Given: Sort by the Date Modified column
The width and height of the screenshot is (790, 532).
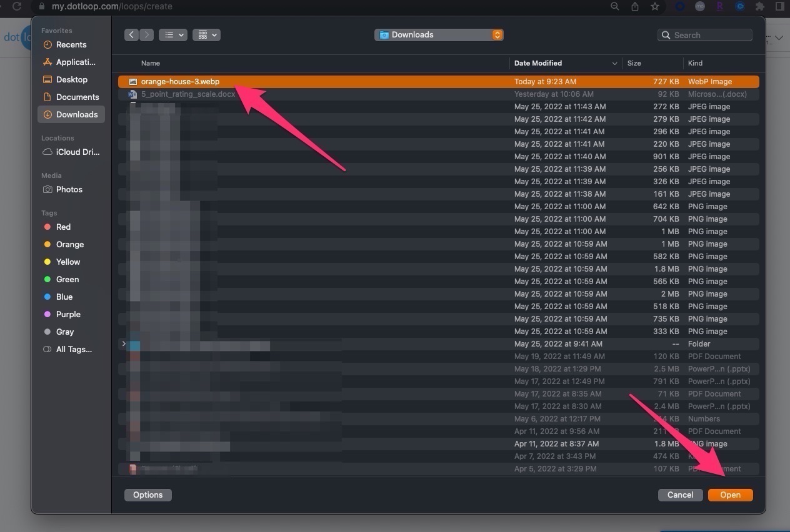Looking at the screenshot, I should [537, 63].
